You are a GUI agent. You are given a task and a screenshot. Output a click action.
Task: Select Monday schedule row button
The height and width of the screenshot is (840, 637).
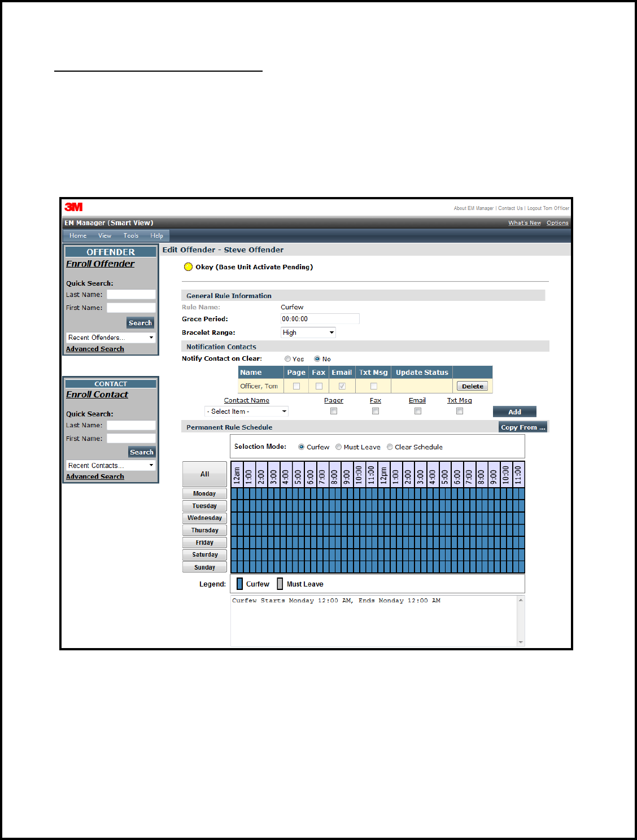(x=204, y=493)
